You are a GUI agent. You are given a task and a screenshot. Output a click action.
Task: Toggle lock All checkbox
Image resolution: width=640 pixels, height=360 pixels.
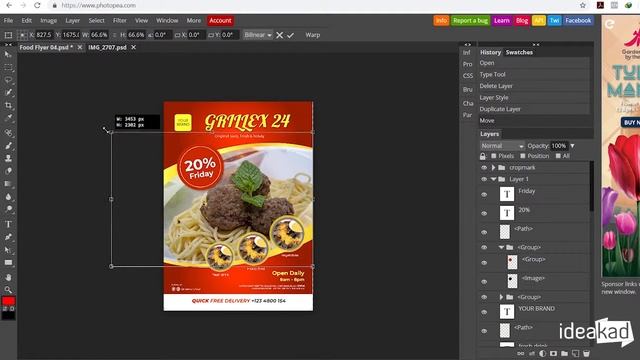[x=558, y=156]
